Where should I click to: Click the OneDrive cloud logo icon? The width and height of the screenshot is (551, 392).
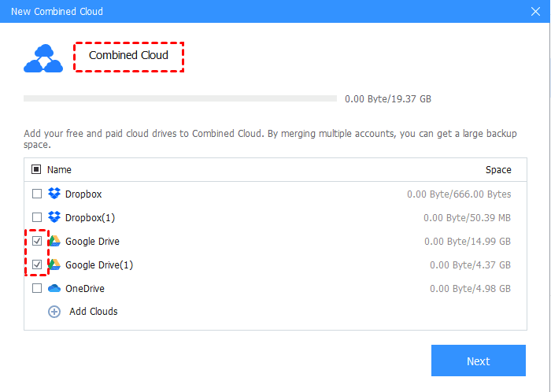pyautogui.click(x=54, y=288)
